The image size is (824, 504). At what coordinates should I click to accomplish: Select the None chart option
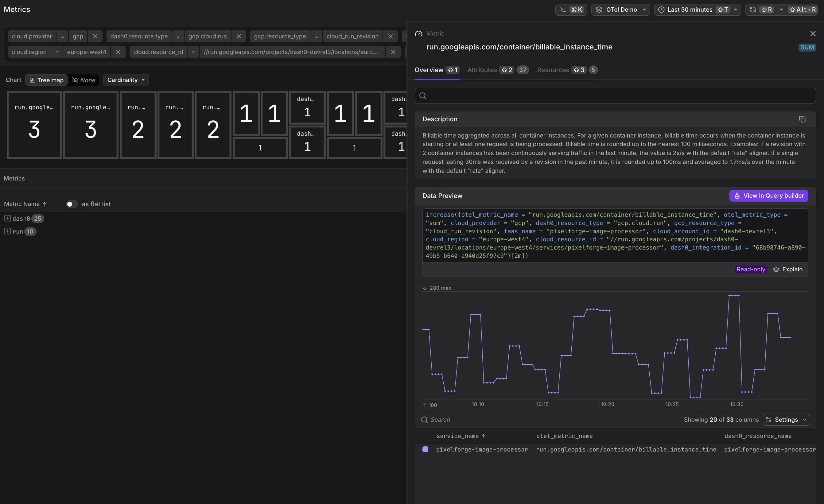tap(84, 80)
